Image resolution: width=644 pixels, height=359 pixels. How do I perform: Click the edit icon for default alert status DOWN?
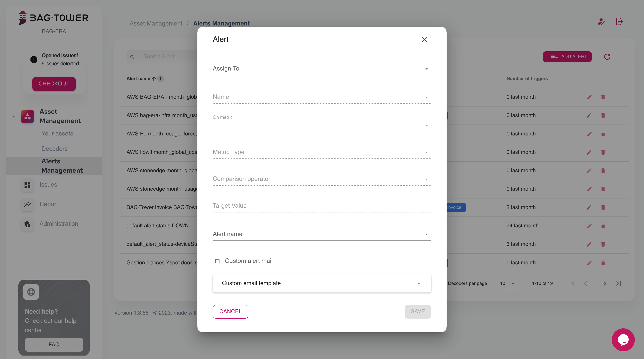(x=589, y=225)
